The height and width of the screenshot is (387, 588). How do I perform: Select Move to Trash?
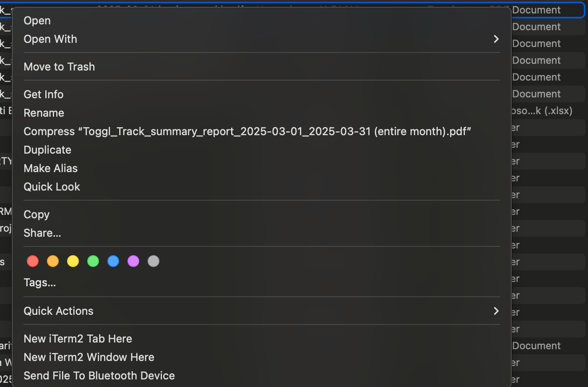pos(262,67)
